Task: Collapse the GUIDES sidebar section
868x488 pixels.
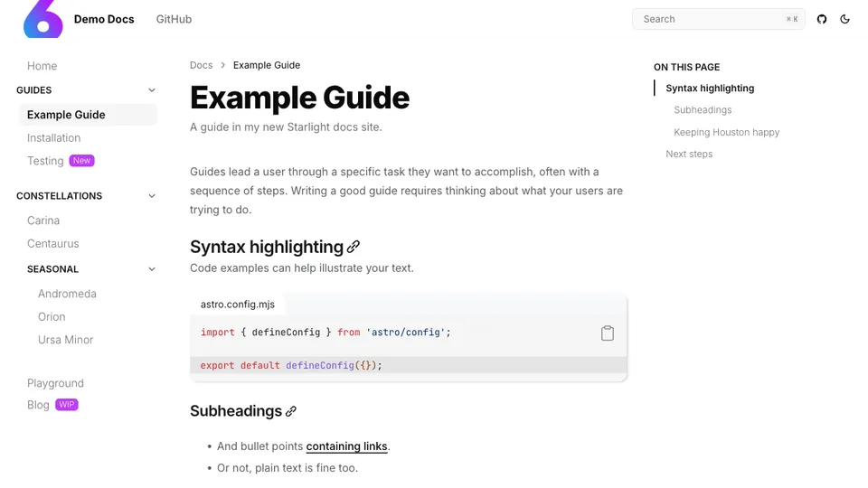Action: (152, 90)
